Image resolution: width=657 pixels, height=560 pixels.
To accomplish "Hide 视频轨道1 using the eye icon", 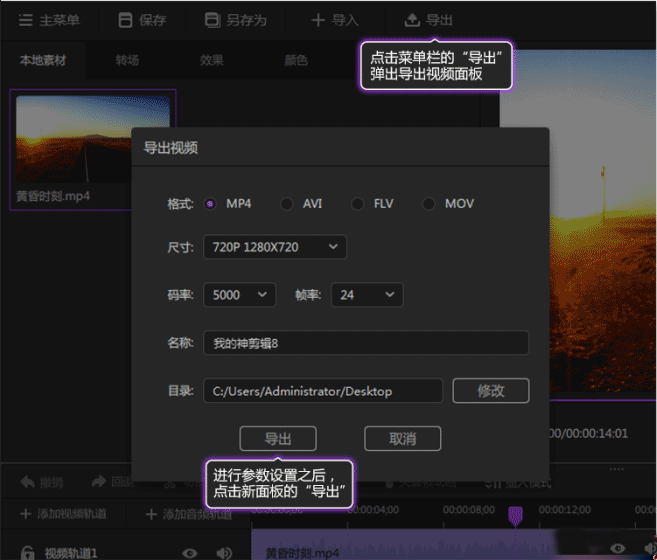I will click(190, 551).
